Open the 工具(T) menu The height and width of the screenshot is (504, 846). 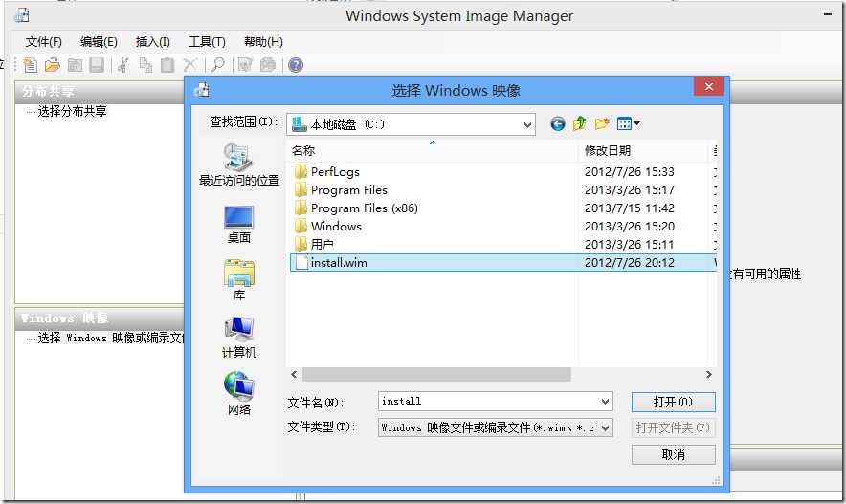point(207,42)
